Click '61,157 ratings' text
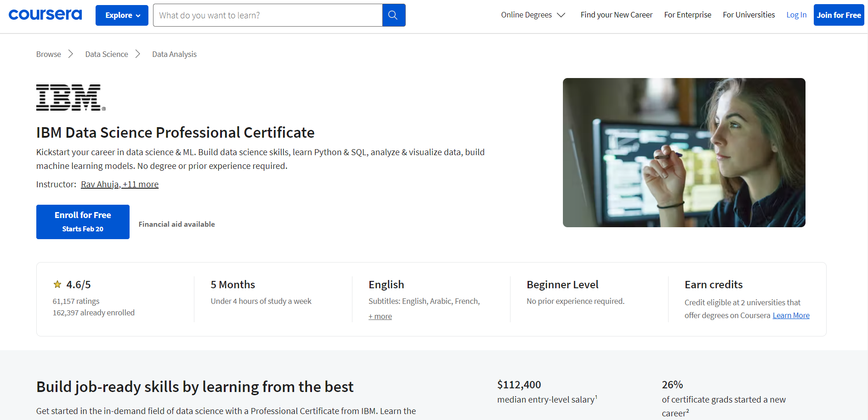The image size is (868, 420). coord(76,301)
